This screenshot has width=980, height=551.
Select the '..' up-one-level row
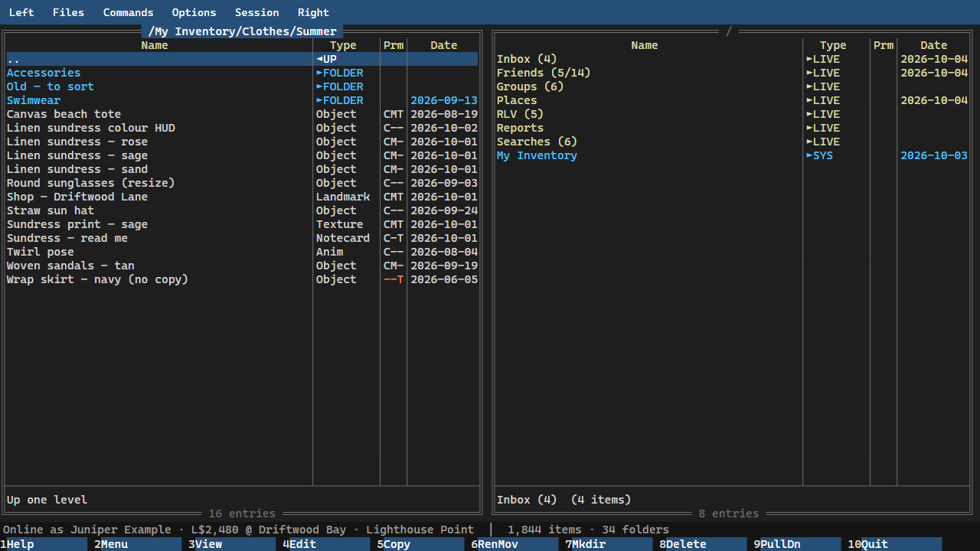[x=242, y=59]
